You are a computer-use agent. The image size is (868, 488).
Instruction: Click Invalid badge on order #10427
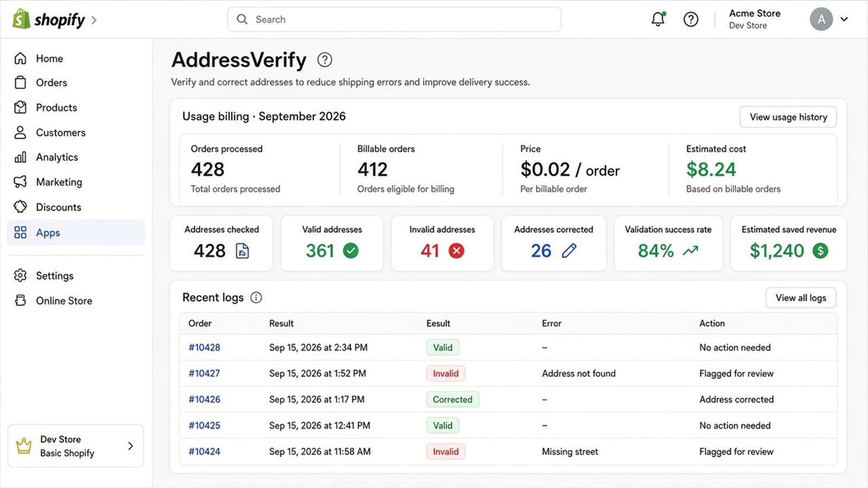[x=445, y=374]
